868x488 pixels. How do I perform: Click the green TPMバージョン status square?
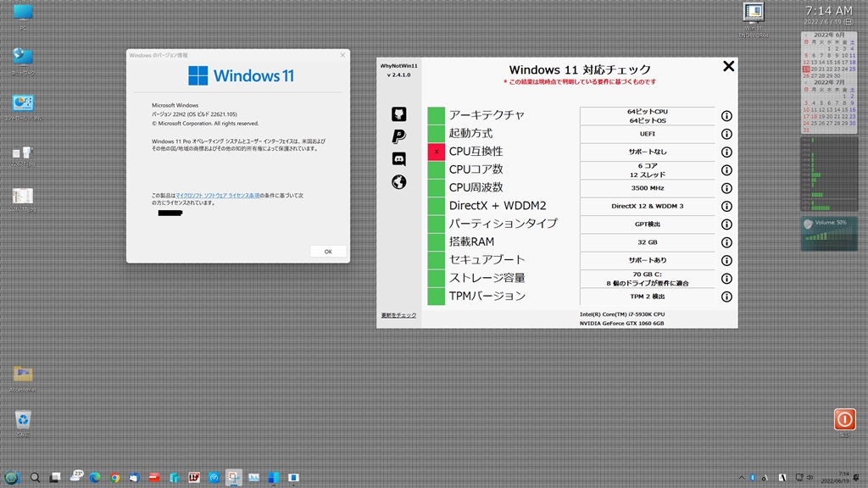[x=437, y=297]
